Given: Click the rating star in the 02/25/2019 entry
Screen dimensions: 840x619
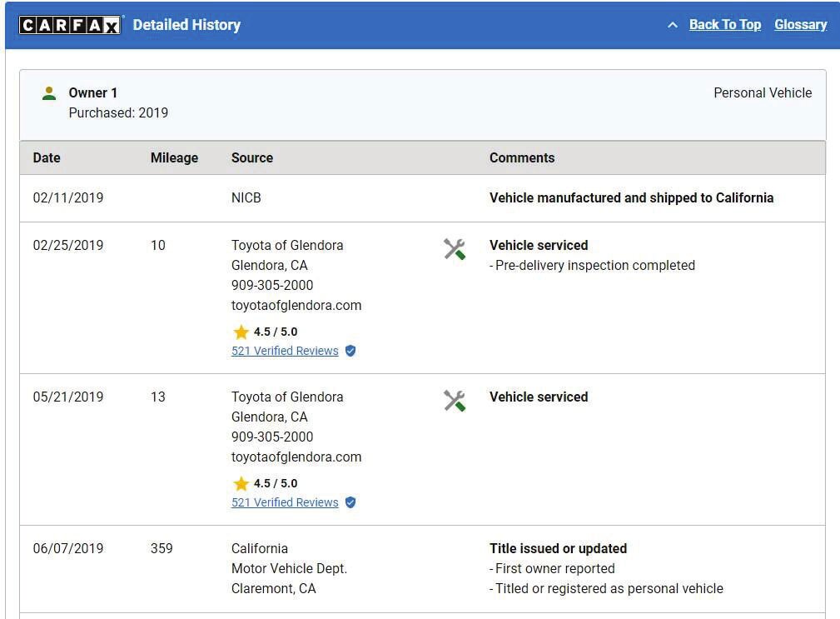Looking at the screenshot, I should tap(241, 332).
